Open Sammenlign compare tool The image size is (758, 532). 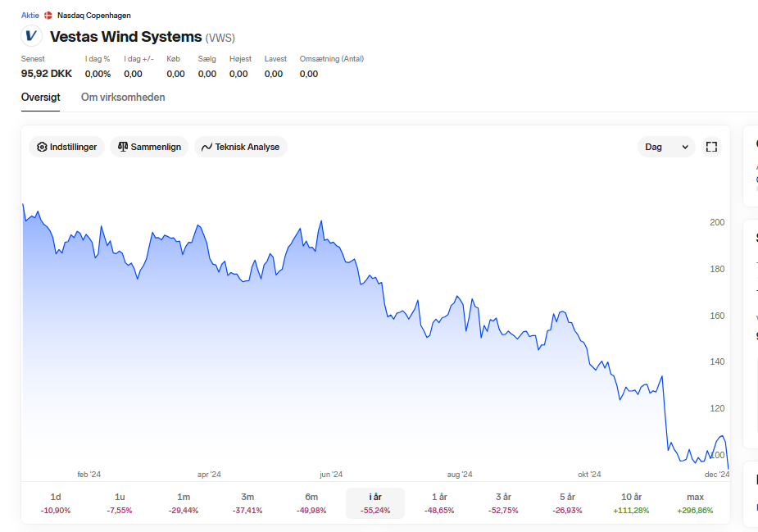[x=149, y=147]
